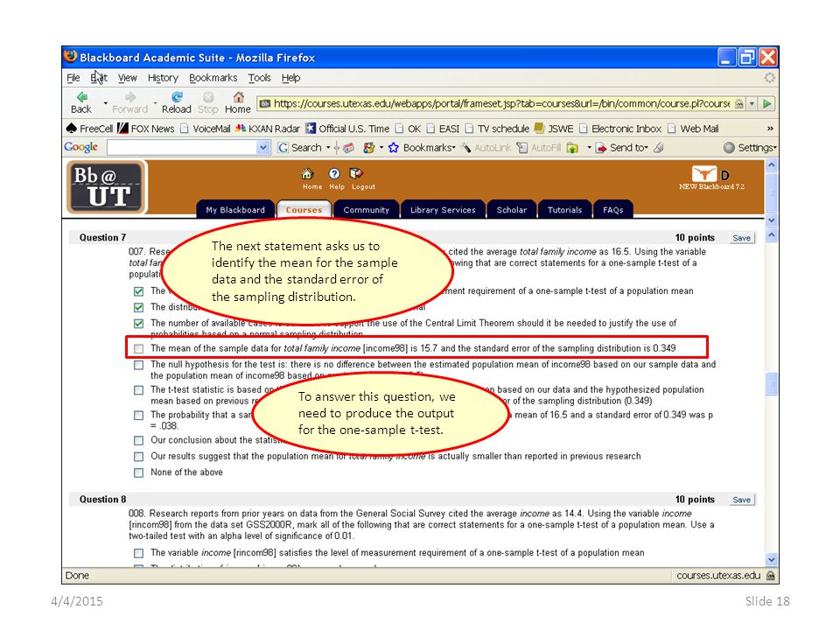Open Google search box dropdown arrow
The height and width of the screenshot is (630, 840).
click(263, 147)
